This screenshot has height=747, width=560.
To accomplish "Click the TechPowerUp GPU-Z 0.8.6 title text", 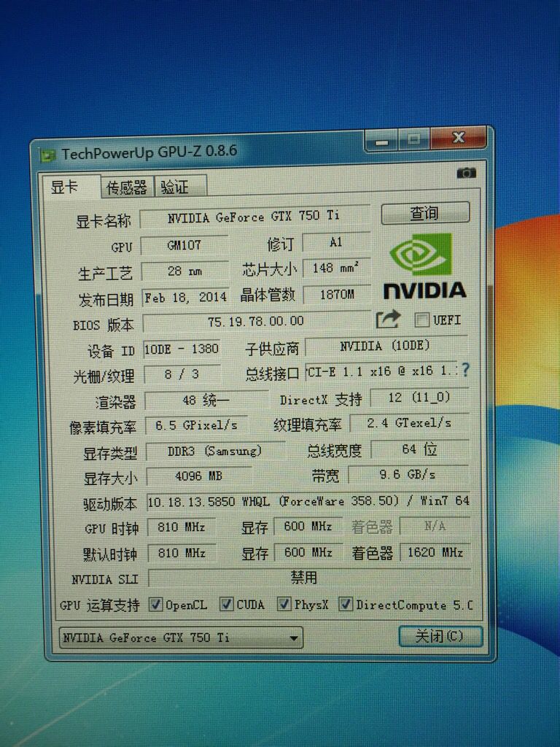I will [149, 152].
